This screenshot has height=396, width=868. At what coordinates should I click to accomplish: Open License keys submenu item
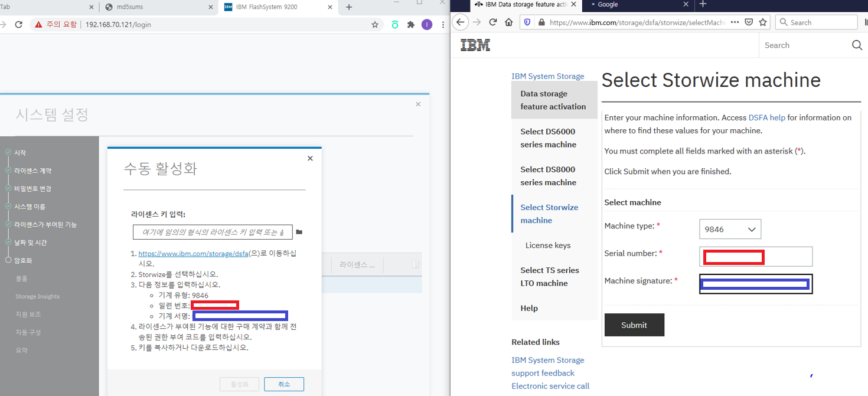tap(548, 246)
